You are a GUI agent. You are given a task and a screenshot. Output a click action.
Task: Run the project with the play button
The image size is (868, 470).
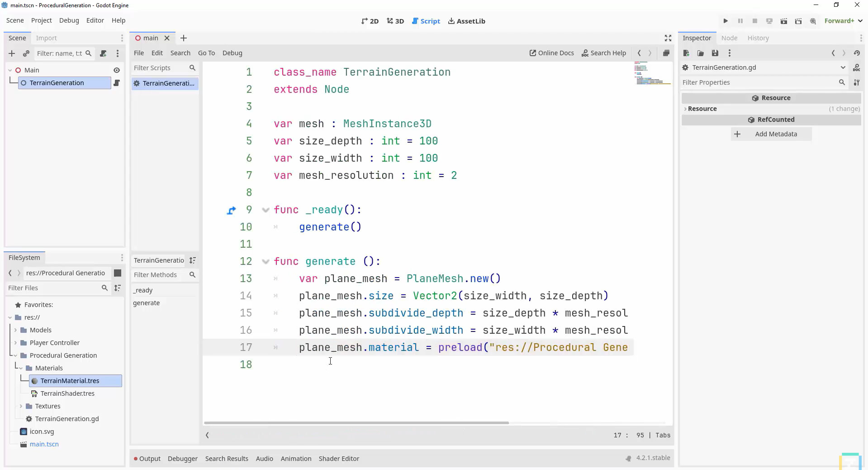[726, 21]
